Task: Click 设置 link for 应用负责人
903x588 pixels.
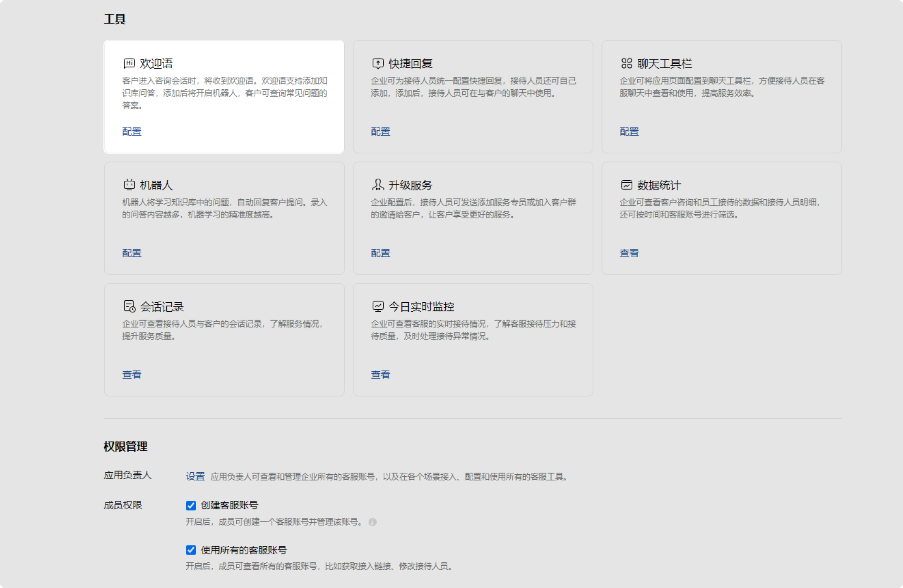Action: click(195, 476)
